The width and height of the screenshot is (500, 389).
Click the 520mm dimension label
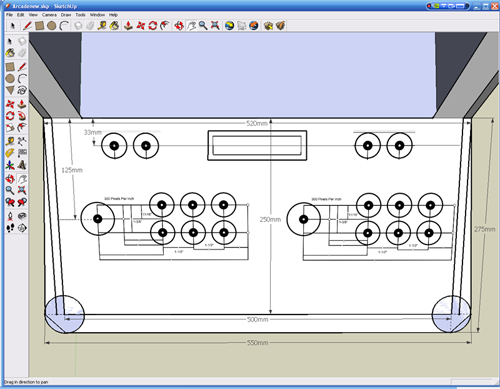coord(257,123)
